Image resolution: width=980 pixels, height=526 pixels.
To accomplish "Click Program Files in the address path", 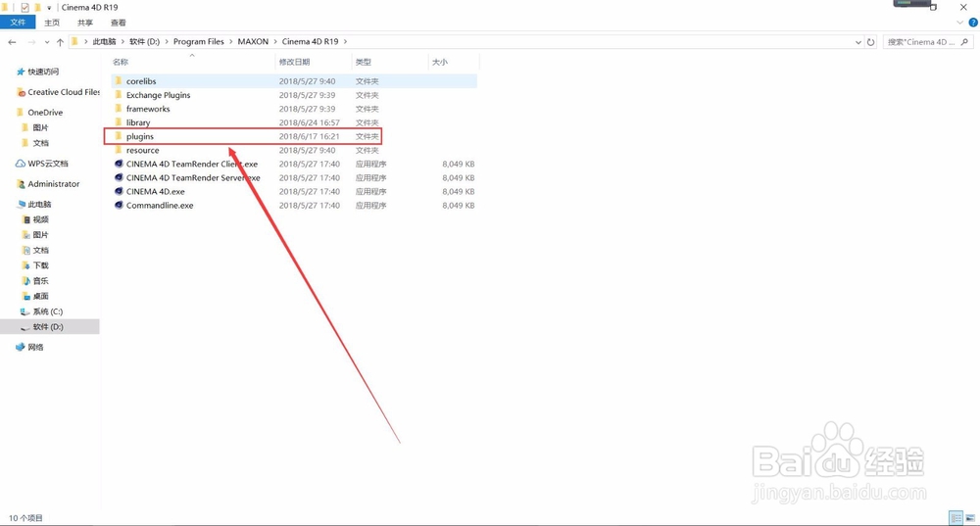I will 198,42.
